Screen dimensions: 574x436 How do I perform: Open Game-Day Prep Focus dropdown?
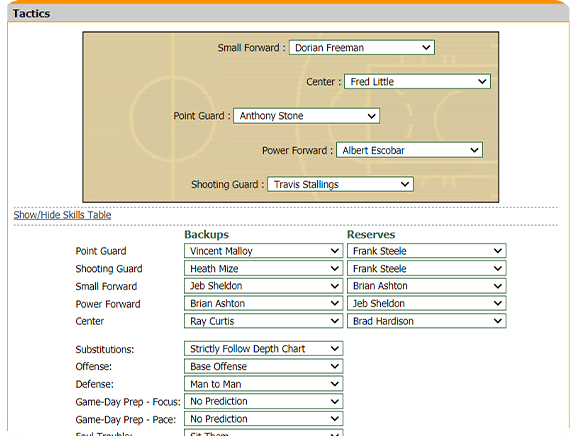(264, 401)
